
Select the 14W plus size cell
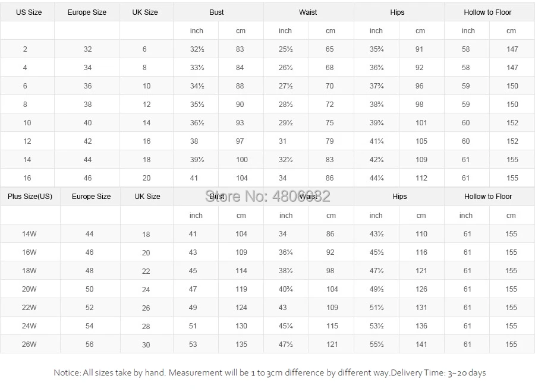pyautogui.click(x=29, y=234)
